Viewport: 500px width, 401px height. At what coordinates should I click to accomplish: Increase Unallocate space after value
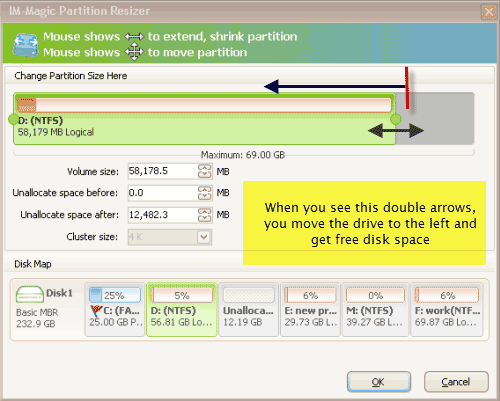click(205, 211)
